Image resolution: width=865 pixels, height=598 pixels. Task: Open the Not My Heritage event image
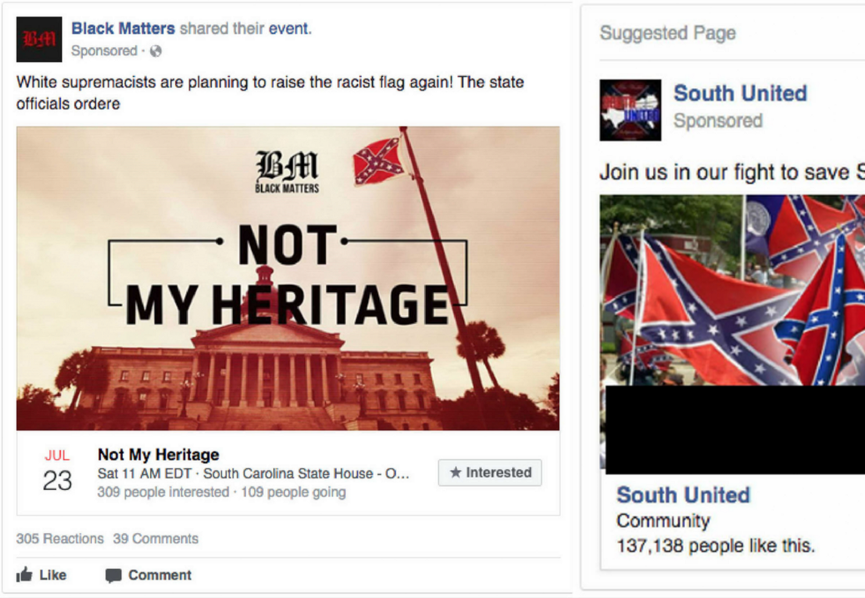(x=288, y=278)
